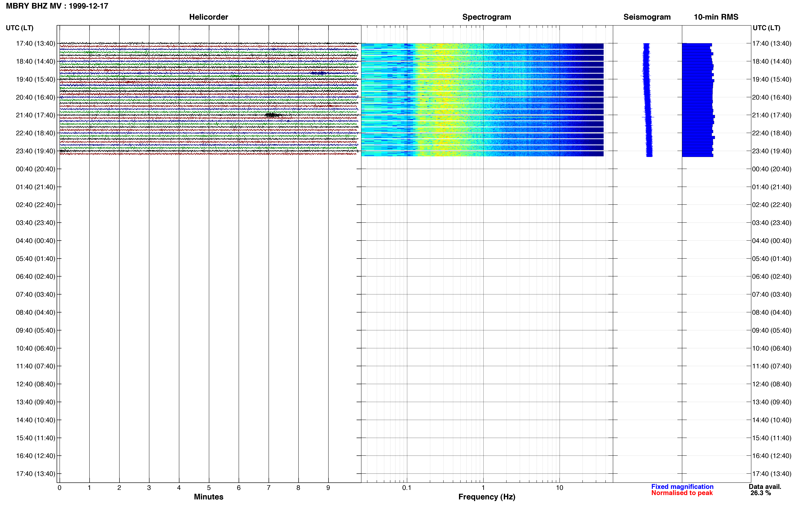This screenshot has height=508, width=812.
Task: Click frequency tick label '0.1'
Action: pos(407,488)
